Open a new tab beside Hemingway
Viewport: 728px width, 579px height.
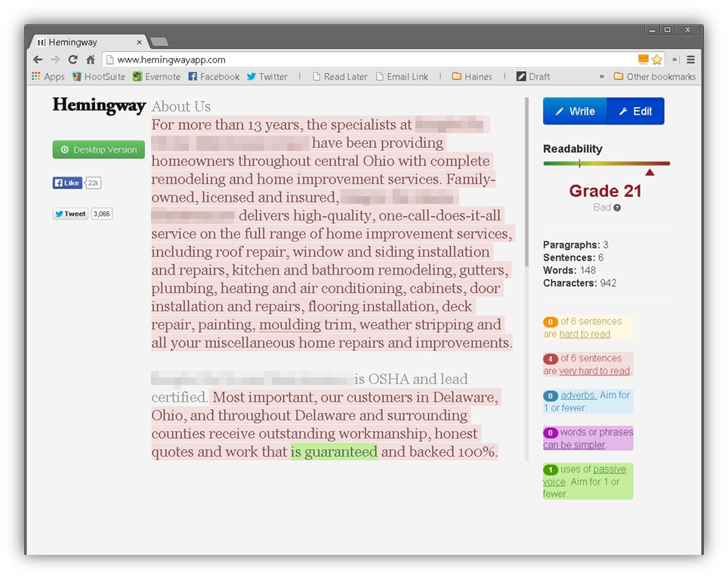159,42
